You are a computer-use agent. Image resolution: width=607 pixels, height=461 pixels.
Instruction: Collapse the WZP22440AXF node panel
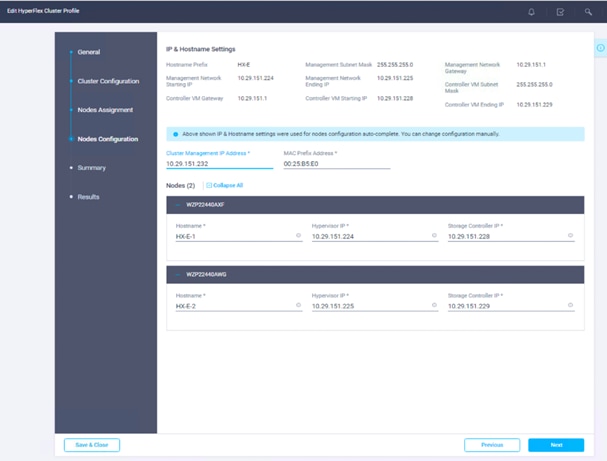(178, 205)
